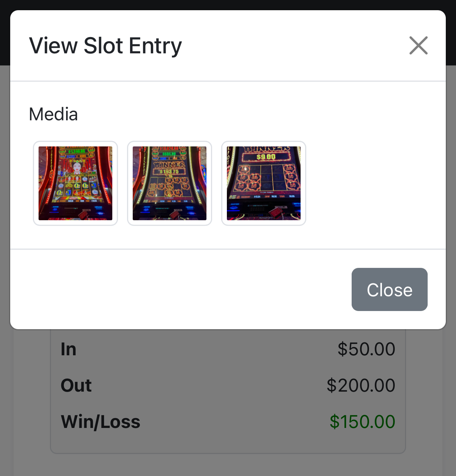Click the Win/Loss row label
Image resolution: width=456 pixels, height=476 pixels.
coord(101,422)
